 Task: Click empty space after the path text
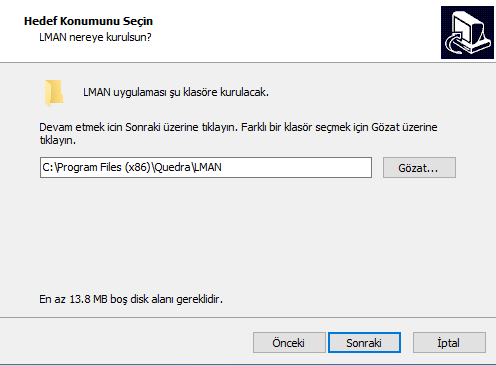click(297, 168)
